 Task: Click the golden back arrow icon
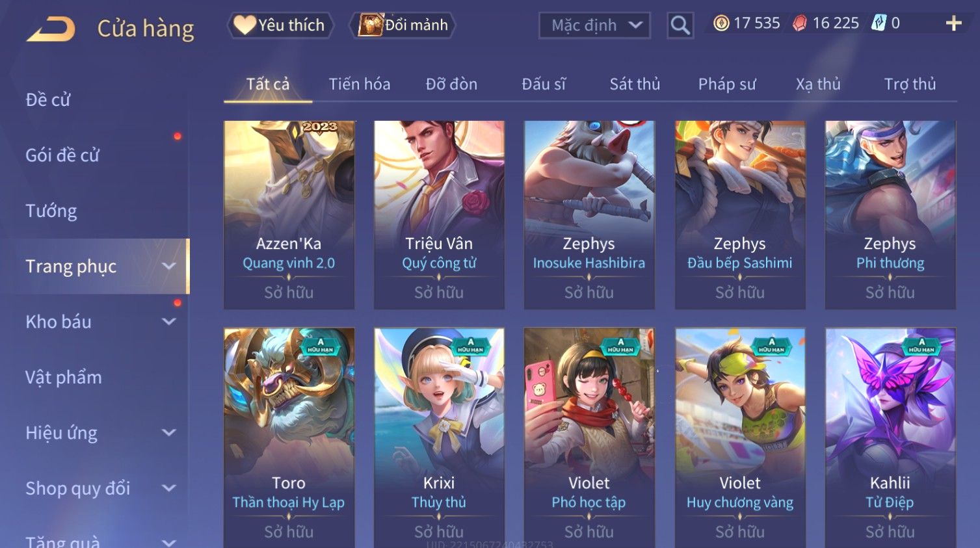(51, 29)
